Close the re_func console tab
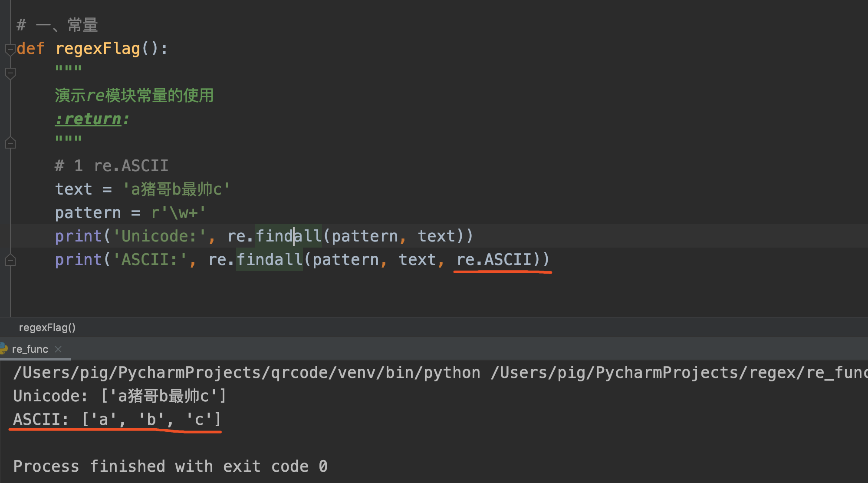Screen dimensions: 868x483 59,349
